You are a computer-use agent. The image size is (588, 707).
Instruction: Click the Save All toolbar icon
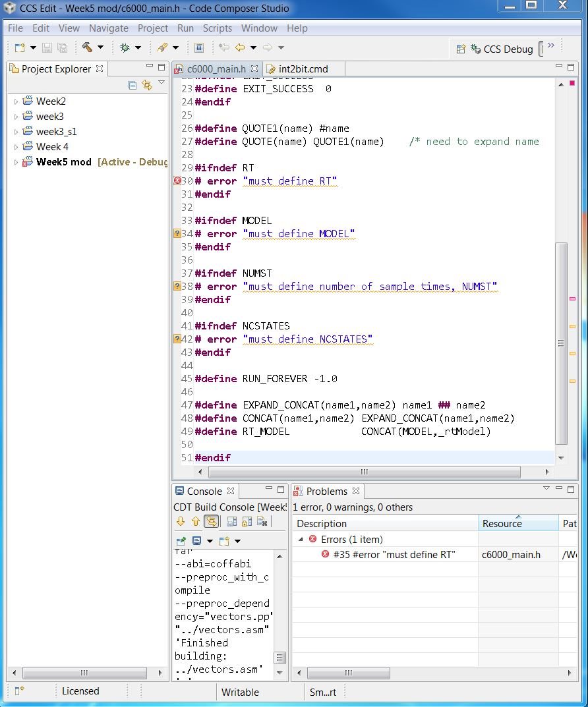[x=62, y=47]
